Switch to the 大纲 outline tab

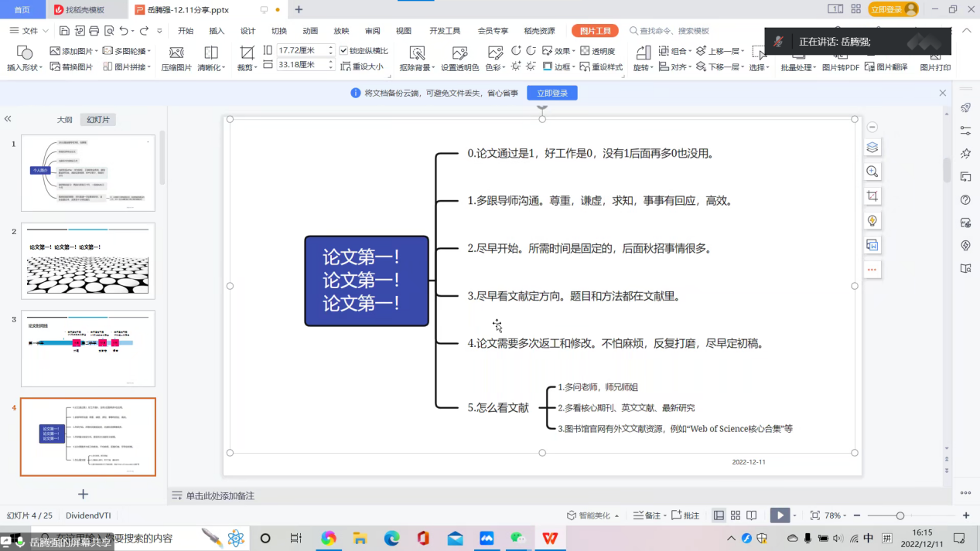pos(64,120)
